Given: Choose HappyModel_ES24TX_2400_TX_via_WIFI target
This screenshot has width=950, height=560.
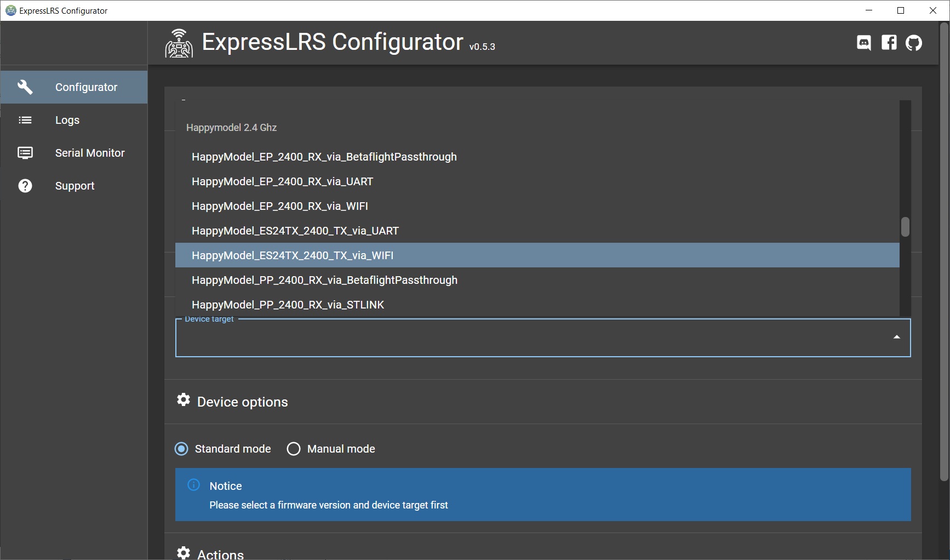Looking at the screenshot, I should pyautogui.click(x=537, y=255).
